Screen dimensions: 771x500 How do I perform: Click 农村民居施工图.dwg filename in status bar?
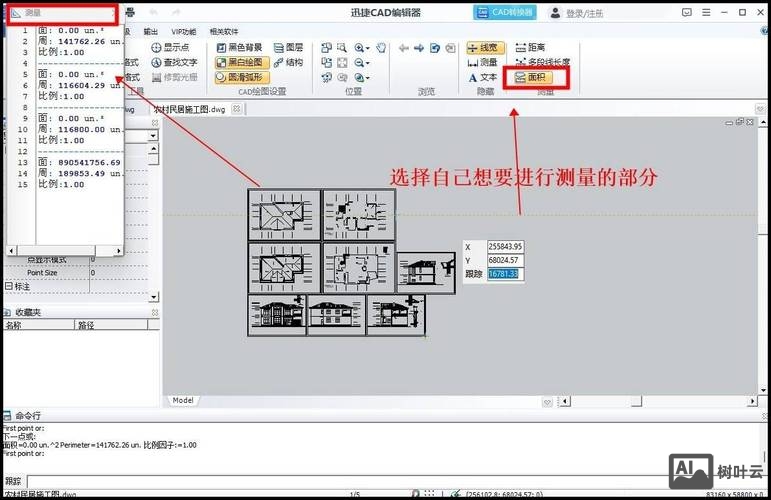click(x=40, y=494)
